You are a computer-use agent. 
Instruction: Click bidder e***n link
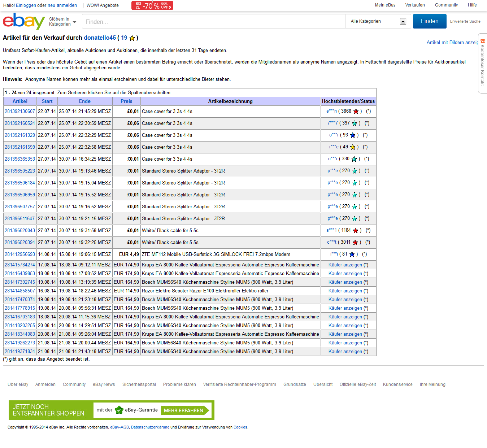coord(331,112)
